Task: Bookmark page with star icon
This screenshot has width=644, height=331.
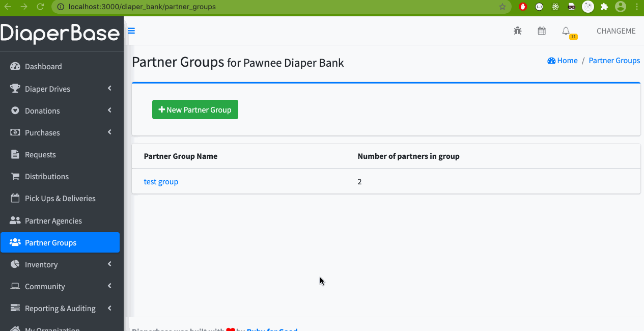Action: pos(502,7)
